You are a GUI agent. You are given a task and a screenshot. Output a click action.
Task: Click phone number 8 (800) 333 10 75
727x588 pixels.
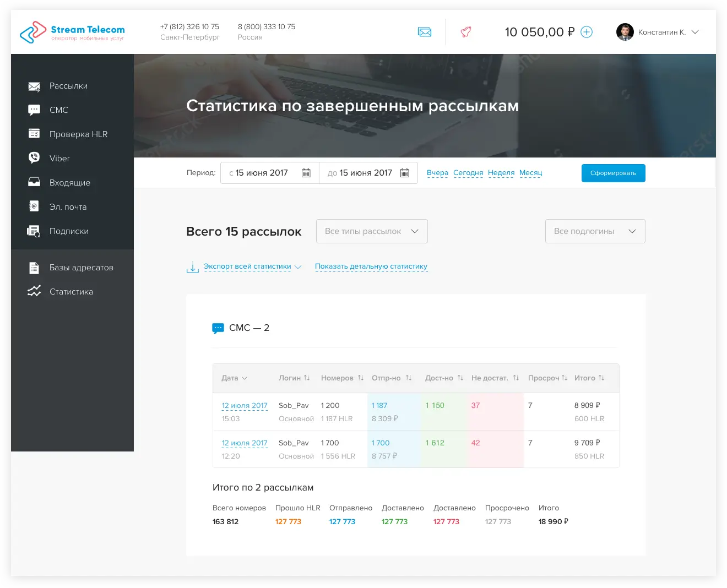(267, 26)
